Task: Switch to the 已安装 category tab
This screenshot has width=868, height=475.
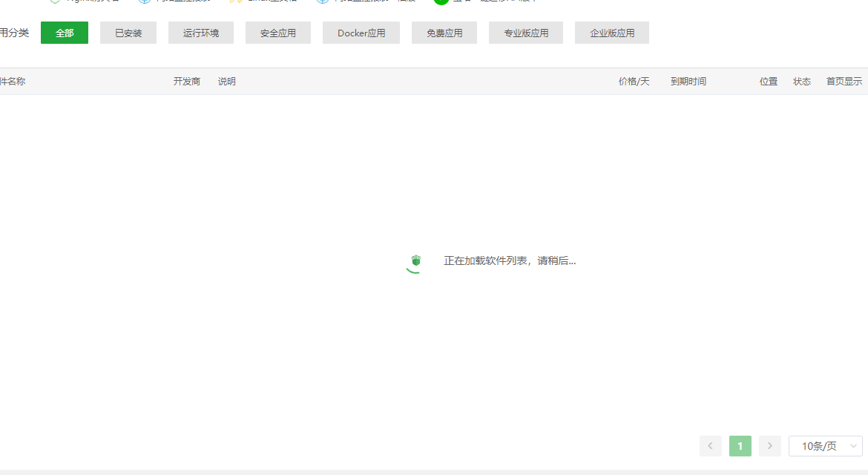Action: click(128, 33)
